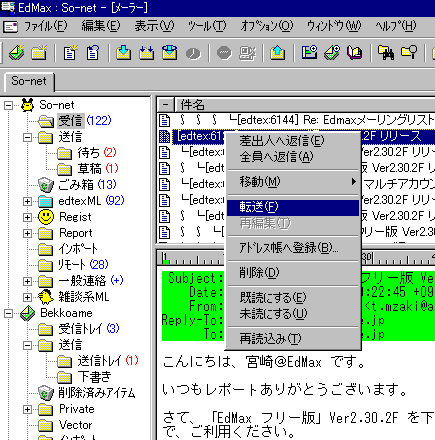
Task: Open the 移動(M) submenu
Action: [x=293, y=182]
